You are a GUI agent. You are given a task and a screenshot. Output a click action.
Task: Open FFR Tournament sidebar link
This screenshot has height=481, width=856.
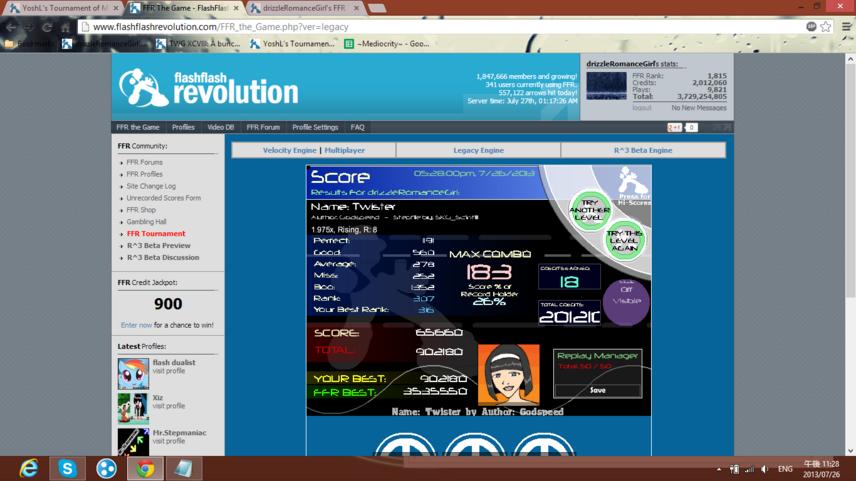(x=156, y=234)
